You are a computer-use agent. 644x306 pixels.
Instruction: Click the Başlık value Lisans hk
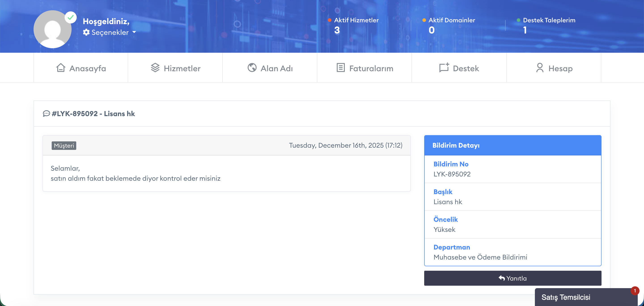coord(448,202)
